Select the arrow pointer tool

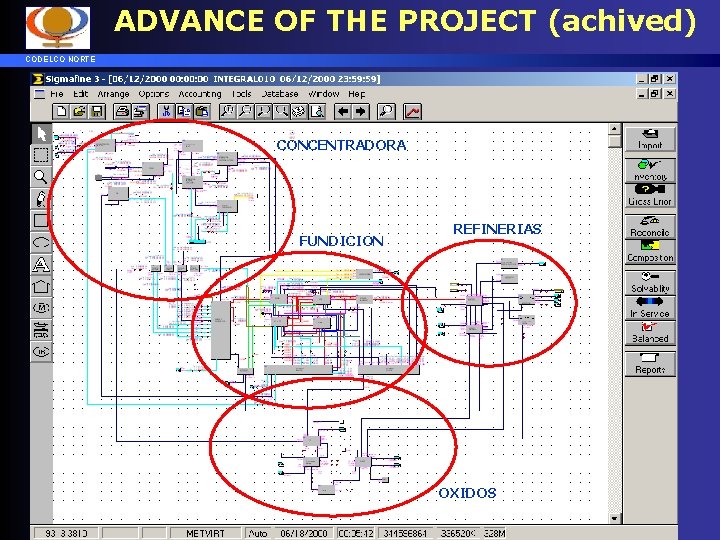(41, 134)
